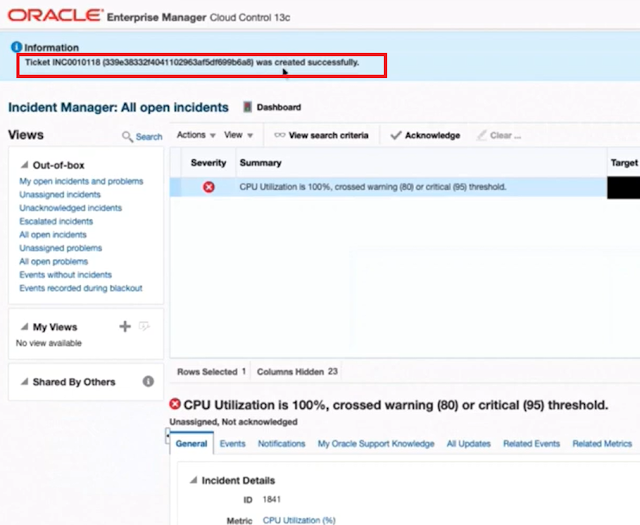The width and height of the screenshot is (640, 525).
Task: Expand the Shared By Others section
Action: [x=24, y=382]
